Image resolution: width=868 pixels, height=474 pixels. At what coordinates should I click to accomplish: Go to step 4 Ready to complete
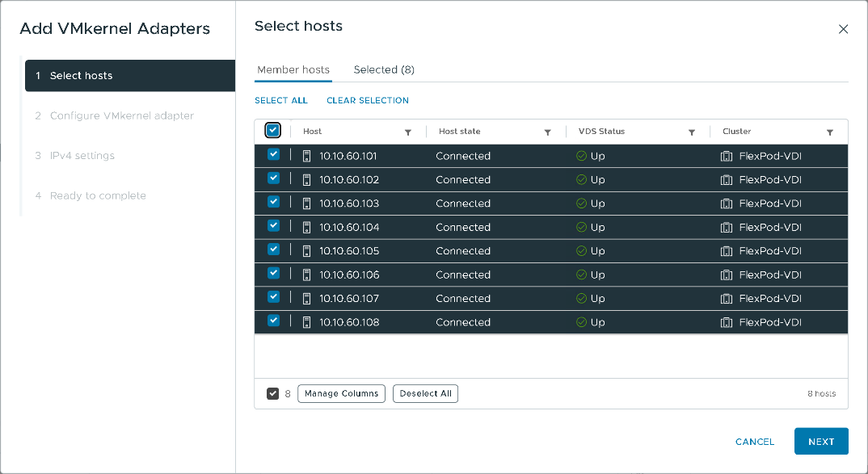91,195
